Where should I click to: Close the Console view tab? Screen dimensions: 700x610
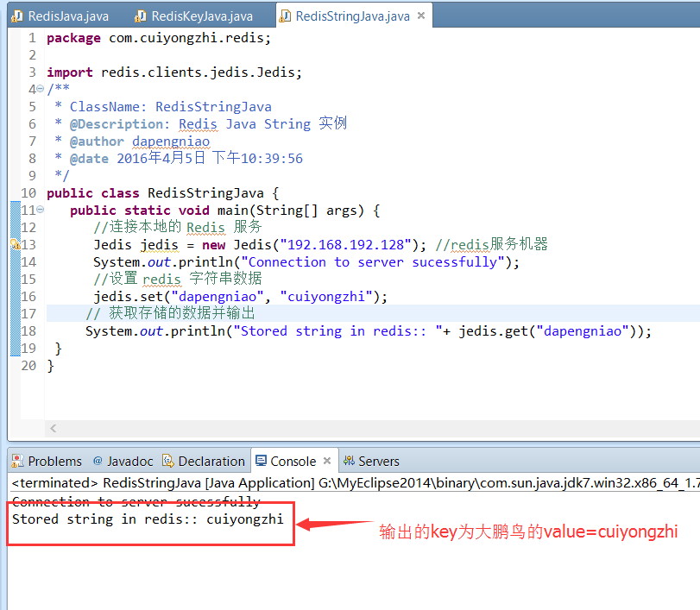pyautogui.click(x=326, y=461)
